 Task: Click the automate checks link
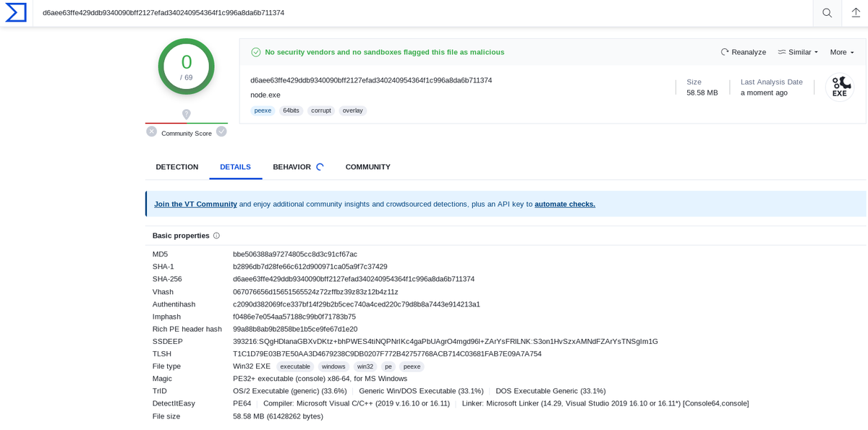pos(565,204)
